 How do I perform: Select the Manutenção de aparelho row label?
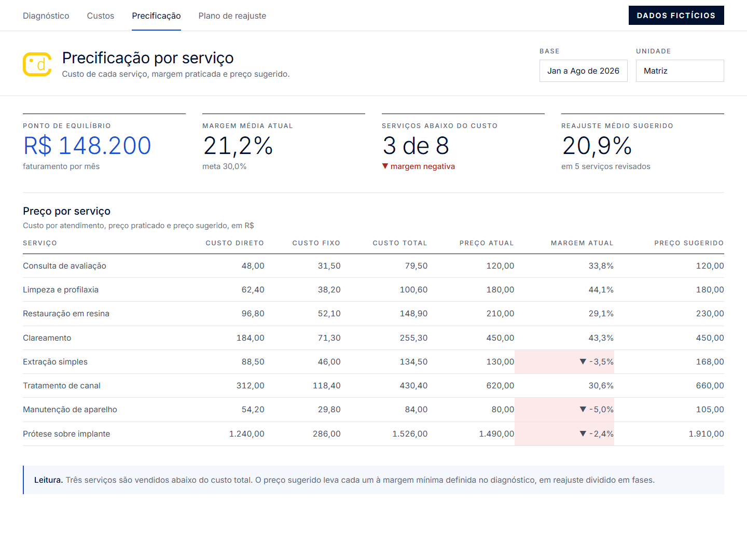click(x=70, y=410)
